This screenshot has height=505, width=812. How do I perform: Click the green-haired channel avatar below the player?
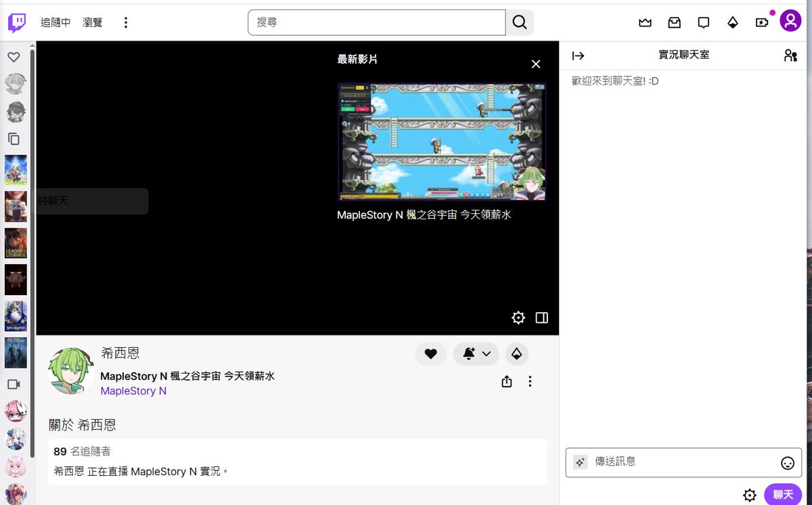click(70, 371)
